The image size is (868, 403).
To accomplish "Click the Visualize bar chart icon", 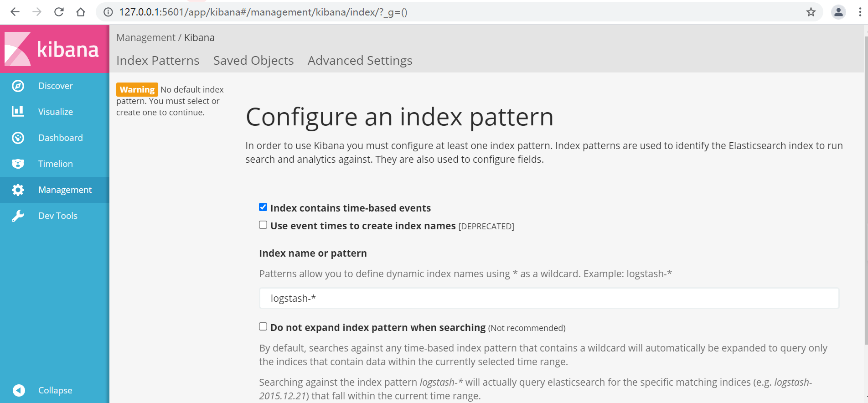I will click(x=18, y=111).
